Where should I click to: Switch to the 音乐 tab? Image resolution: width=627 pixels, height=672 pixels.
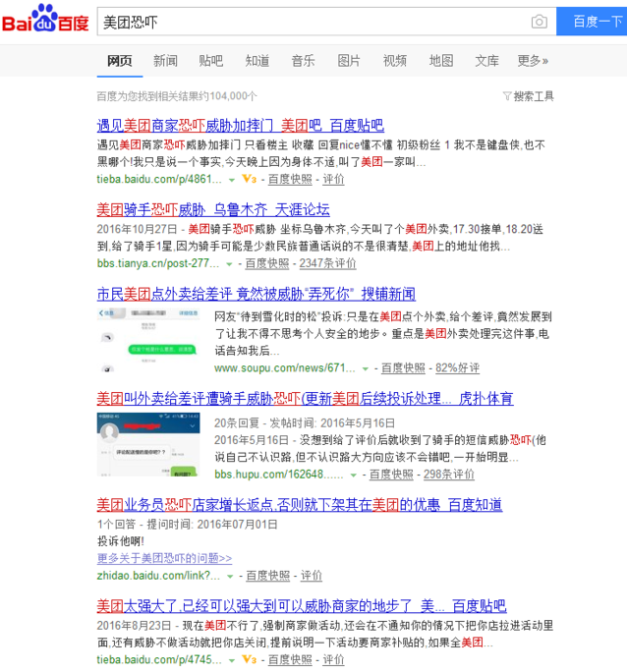[x=303, y=61]
